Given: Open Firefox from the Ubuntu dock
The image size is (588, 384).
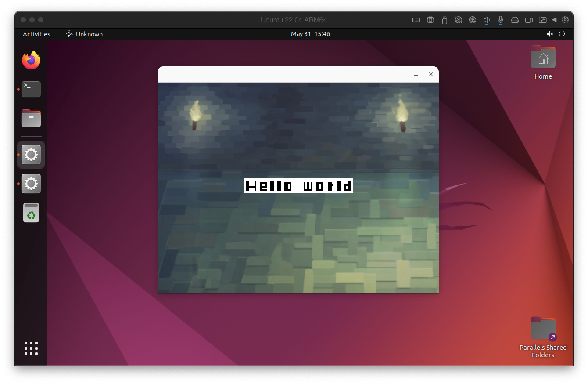Looking at the screenshot, I should [31, 60].
